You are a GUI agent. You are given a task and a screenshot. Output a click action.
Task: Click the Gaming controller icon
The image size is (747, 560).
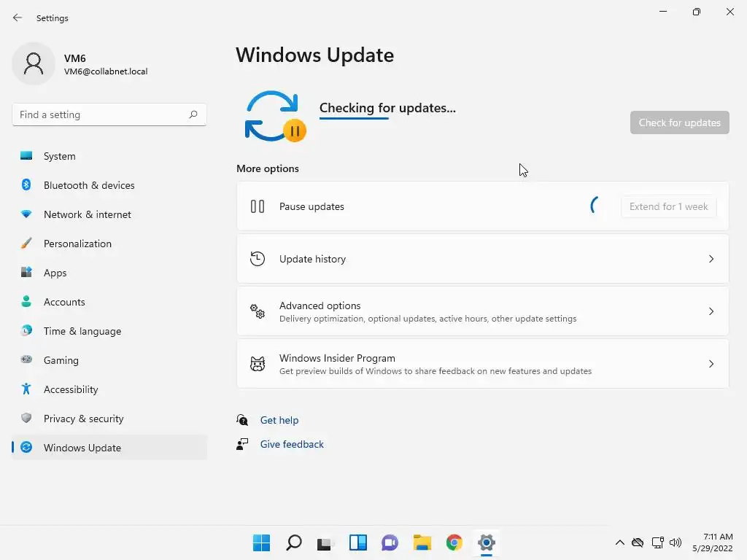[x=26, y=359]
